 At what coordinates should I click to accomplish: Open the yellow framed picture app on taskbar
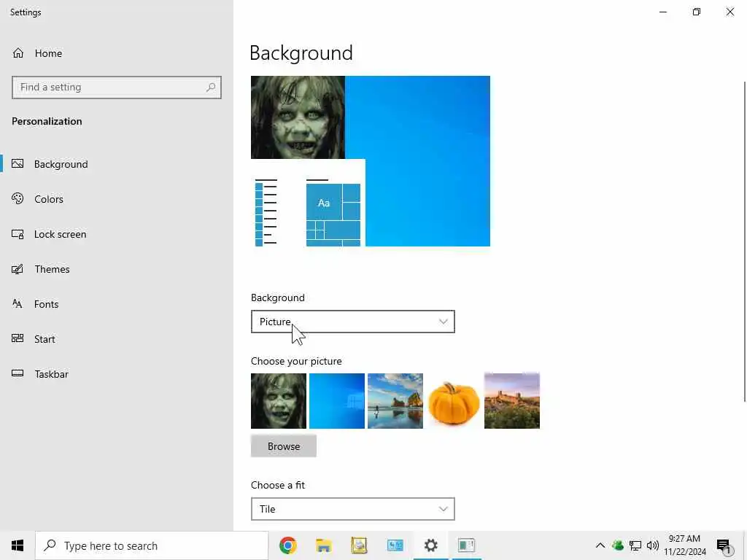359,545
